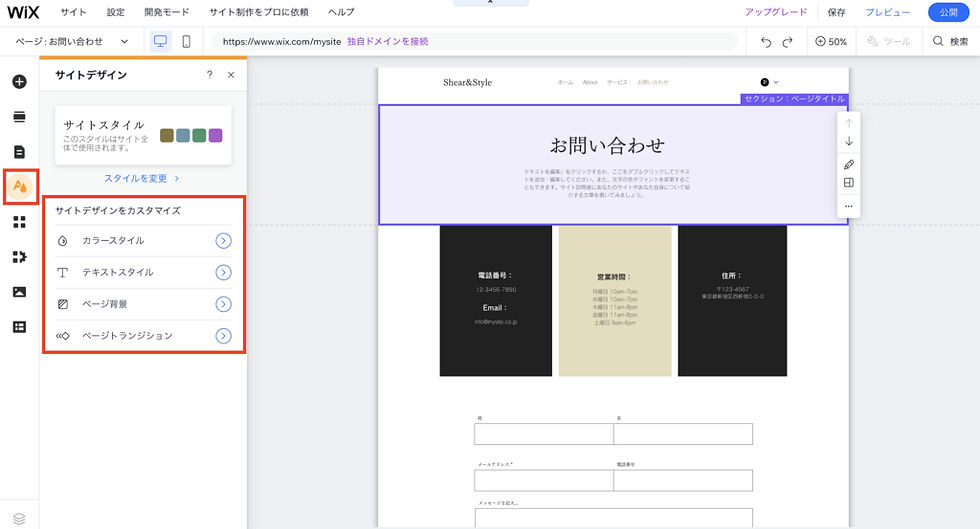Image resolution: width=980 pixels, height=529 pixels.
Task: Open the help question mark in サイトデザイン panel
Action: coord(209,74)
